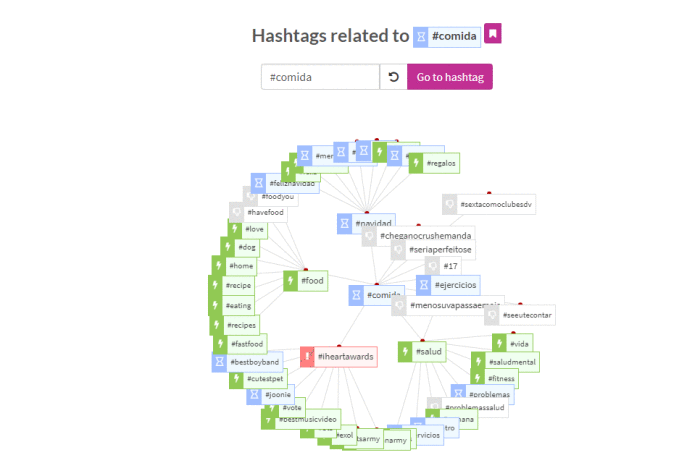Click the hourglass icon in the #comida title badge
700x468 pixels.
(421, 36)
